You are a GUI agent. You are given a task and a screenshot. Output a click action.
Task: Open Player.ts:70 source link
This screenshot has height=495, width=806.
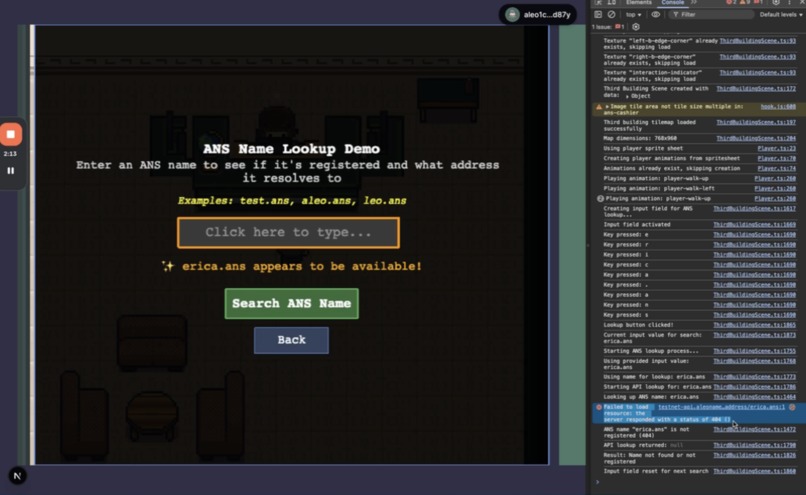(776, 158)
